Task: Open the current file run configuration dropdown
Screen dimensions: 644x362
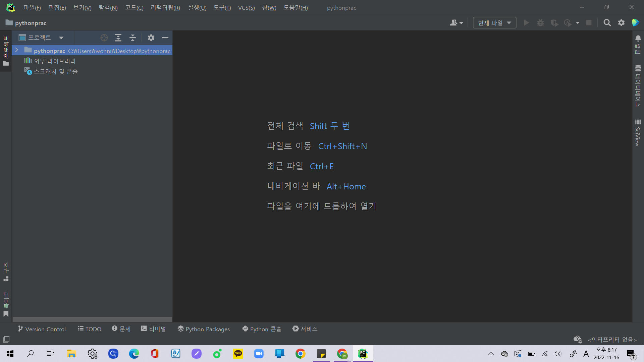Action: (x=494, y=23)
